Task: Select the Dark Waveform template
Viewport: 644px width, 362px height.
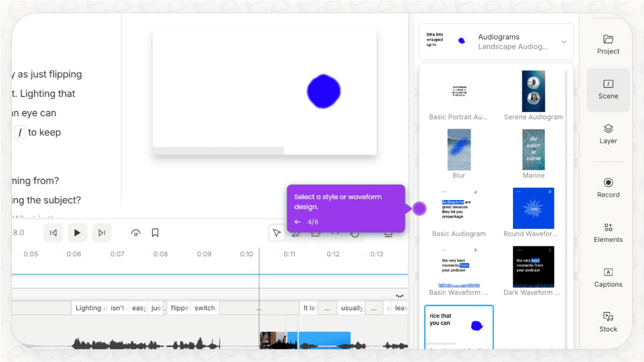Action: point(533,267)
